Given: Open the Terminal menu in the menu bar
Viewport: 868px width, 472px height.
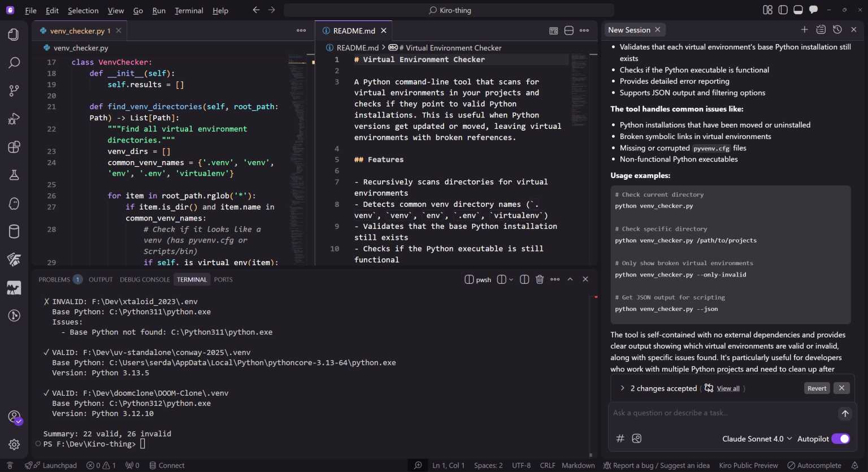Looking at the screenshot, I should (x=189, y=10).
